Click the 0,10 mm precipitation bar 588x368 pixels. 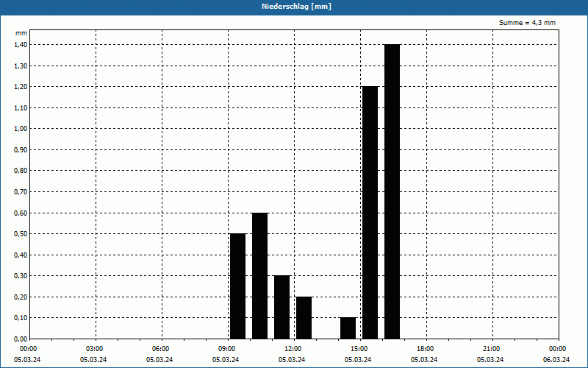coord(348,328)
